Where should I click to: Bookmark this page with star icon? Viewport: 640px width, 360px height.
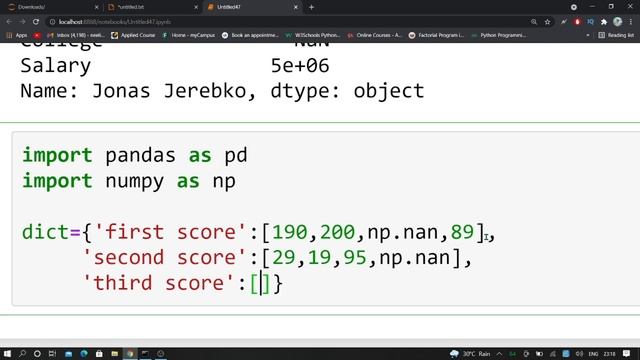547,22
